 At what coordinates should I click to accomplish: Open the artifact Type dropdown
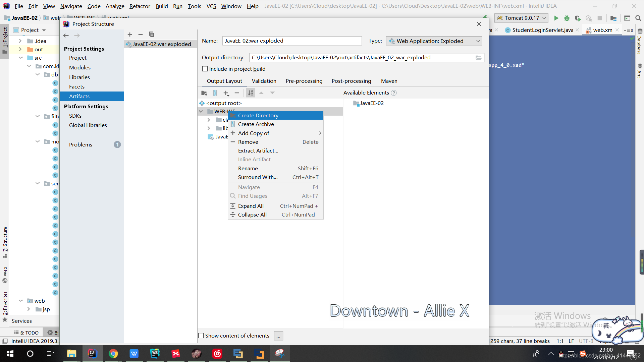point(434,41)
